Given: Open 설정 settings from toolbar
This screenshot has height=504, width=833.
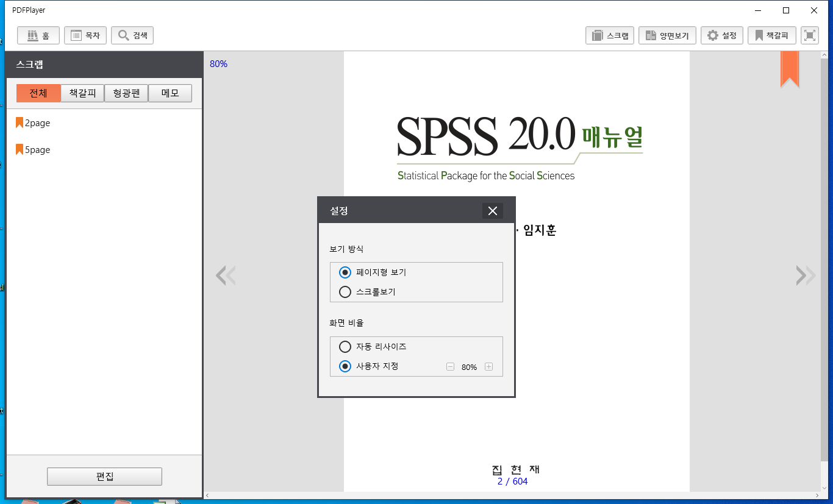Looking at the screenshot, I should point(722,35).
